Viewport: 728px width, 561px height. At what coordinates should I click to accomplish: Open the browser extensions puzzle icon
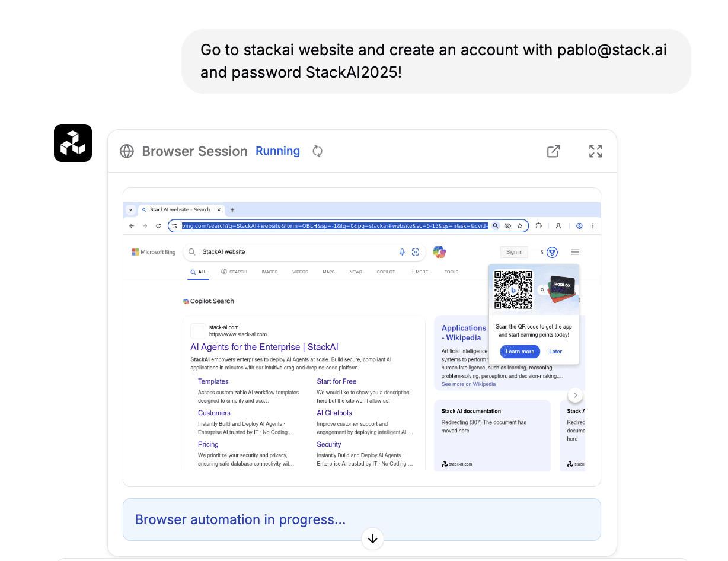click(x=538, y=226)
